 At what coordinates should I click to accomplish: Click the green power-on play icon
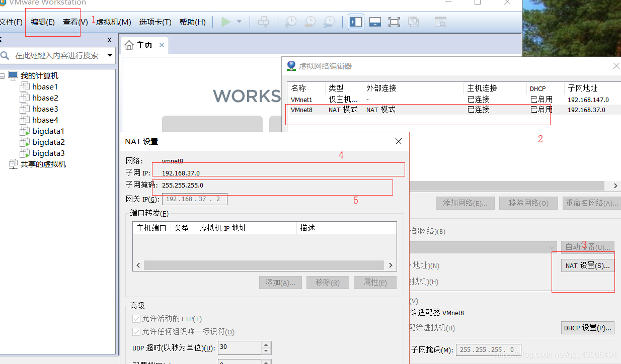pyautogui.click(x=226, y=22)
